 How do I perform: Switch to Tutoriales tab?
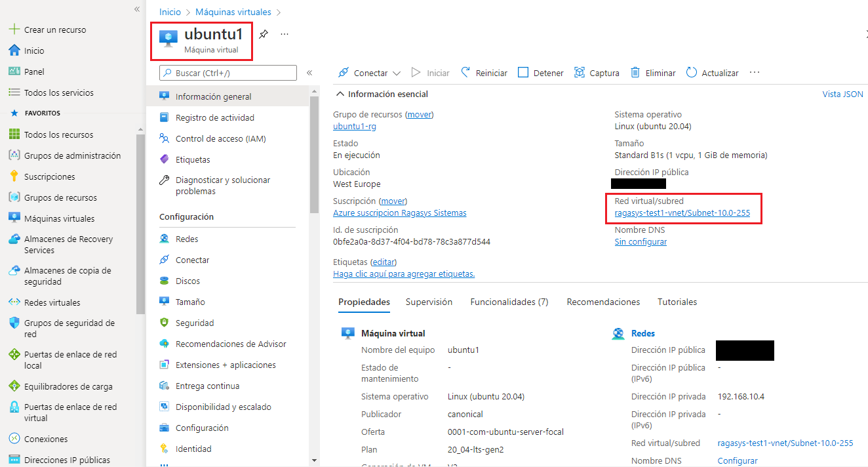coord(677,302)
